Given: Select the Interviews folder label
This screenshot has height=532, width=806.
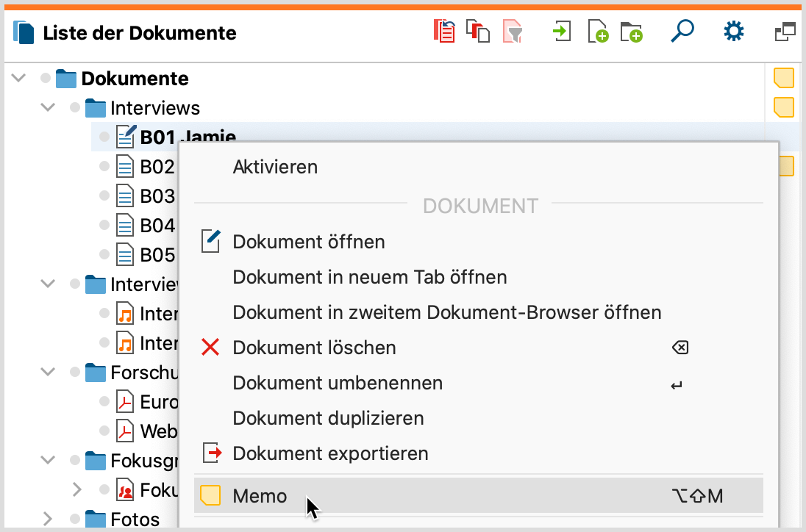Looking at the screenshot, I should pyautogui.click(x=155, y=108).
